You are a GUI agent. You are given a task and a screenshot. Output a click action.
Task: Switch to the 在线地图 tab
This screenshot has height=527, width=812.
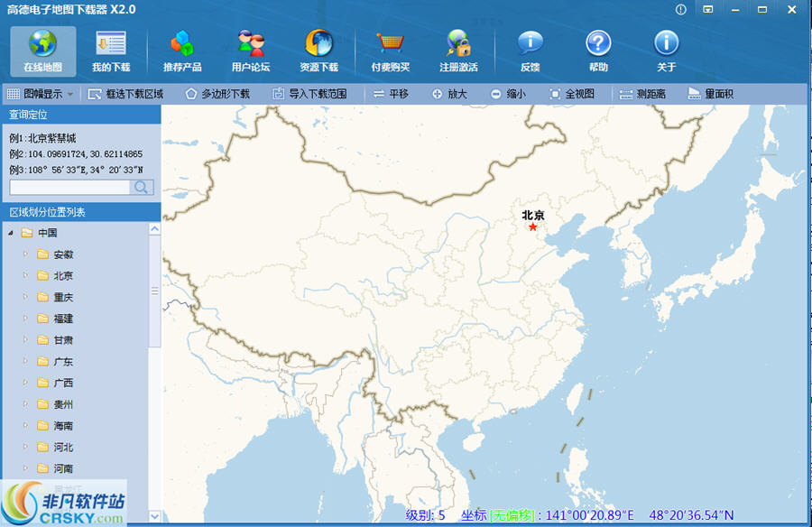(42, 50)
